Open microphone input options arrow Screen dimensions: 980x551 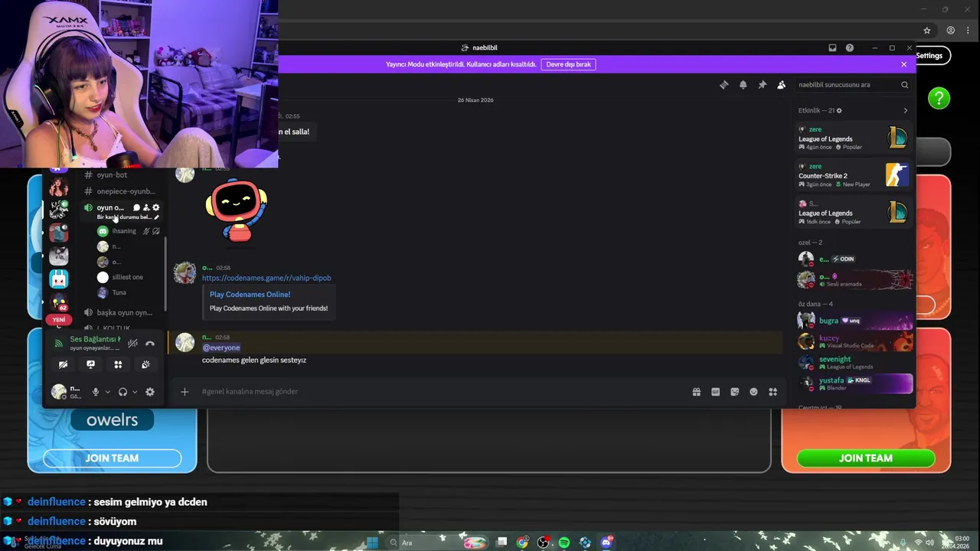pos(107,392)
